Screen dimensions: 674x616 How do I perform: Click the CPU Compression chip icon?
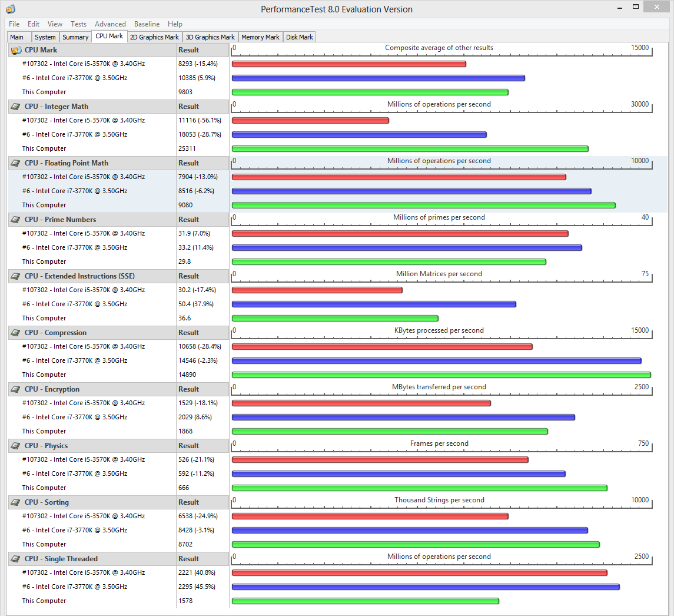tap(15, 333)
